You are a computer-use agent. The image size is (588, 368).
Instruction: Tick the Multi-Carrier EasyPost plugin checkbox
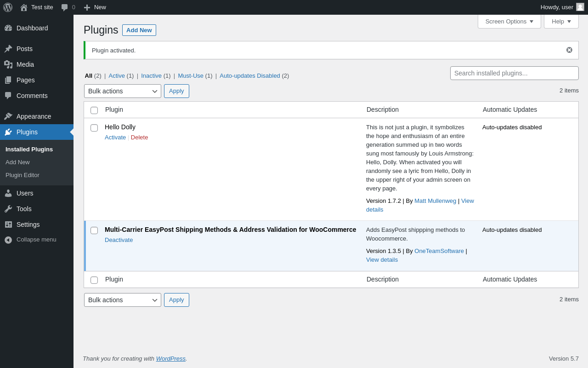[x=94, y=230]
